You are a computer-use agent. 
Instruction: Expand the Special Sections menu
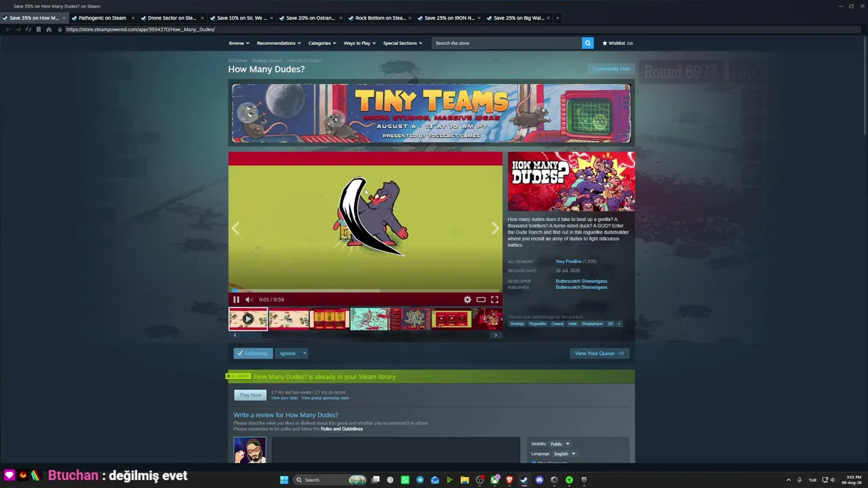coord(403,43)
